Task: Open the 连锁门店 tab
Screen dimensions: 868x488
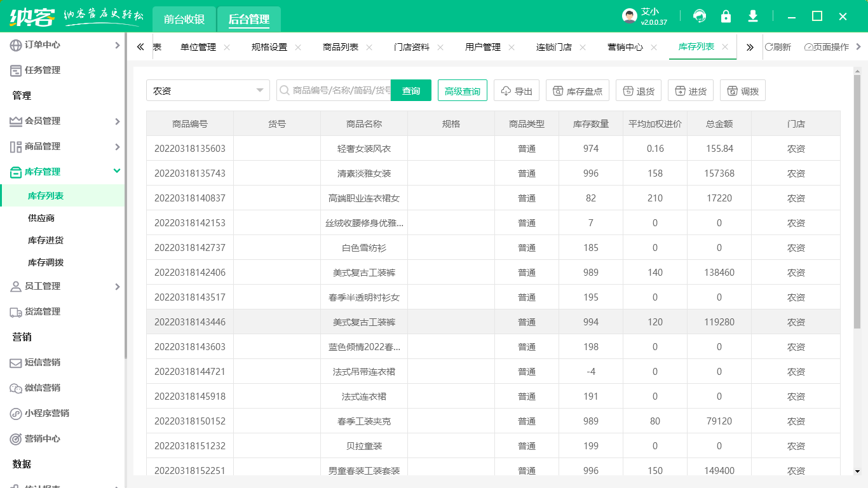Action: coord(554,47)
